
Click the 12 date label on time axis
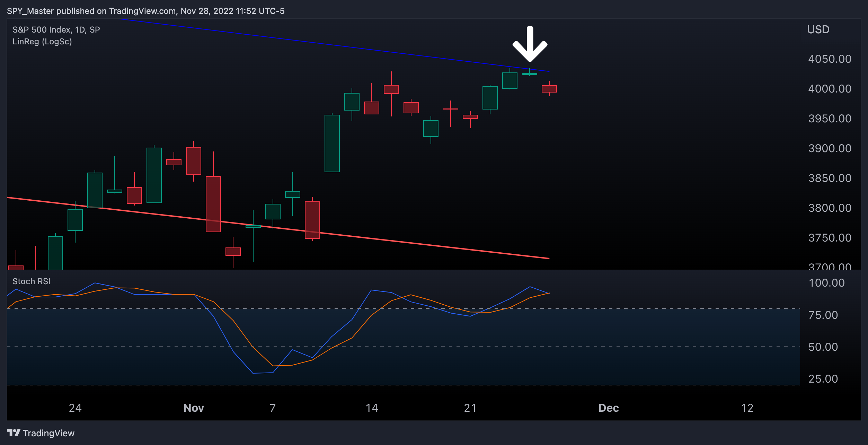(747, 408)
